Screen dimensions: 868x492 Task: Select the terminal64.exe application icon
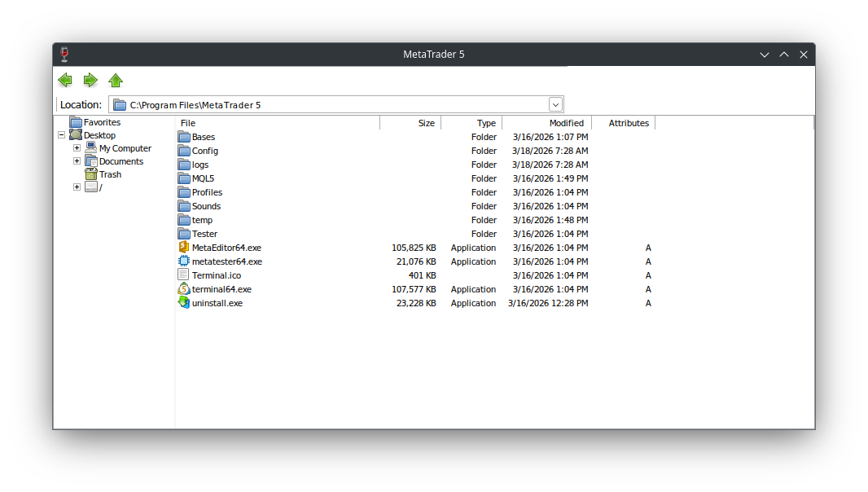(183, 289)
